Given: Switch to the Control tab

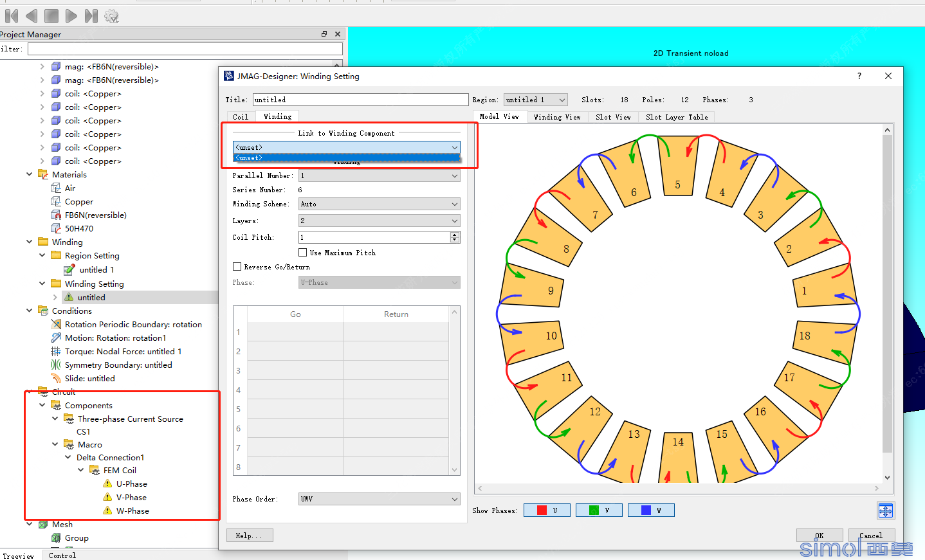Looking at the screenshot, I should pyautogui.click(x=62, y=555).
